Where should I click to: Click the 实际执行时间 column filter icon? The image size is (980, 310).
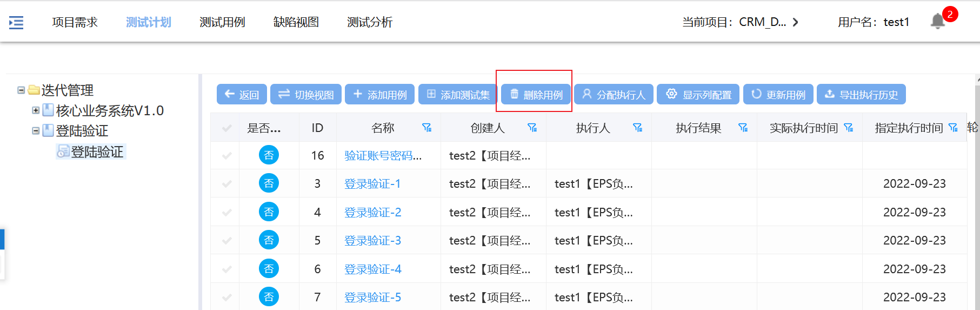pos(848,128)
